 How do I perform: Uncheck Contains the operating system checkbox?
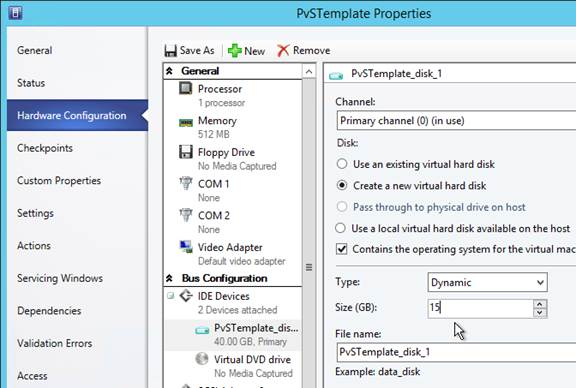click(x=342, y=249)
